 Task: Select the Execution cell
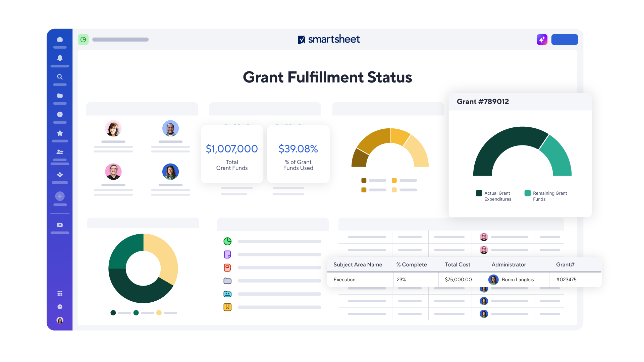[x=360, y=280]
